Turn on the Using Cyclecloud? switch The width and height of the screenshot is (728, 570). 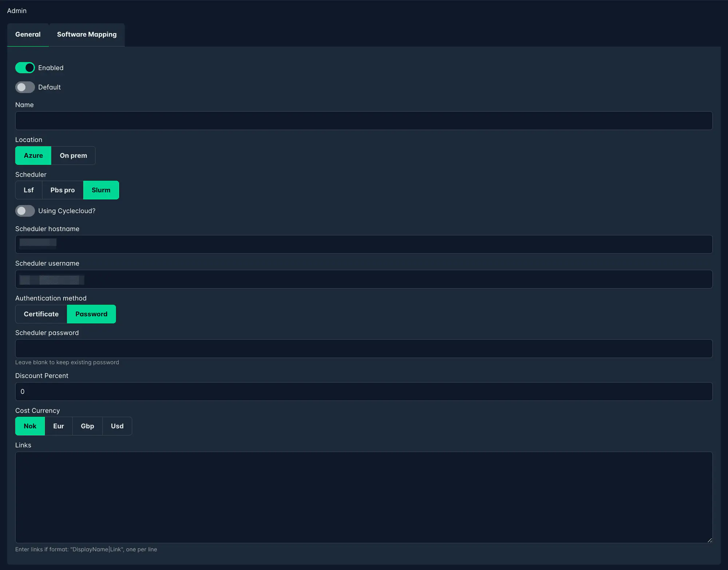(x=25, y=211)
